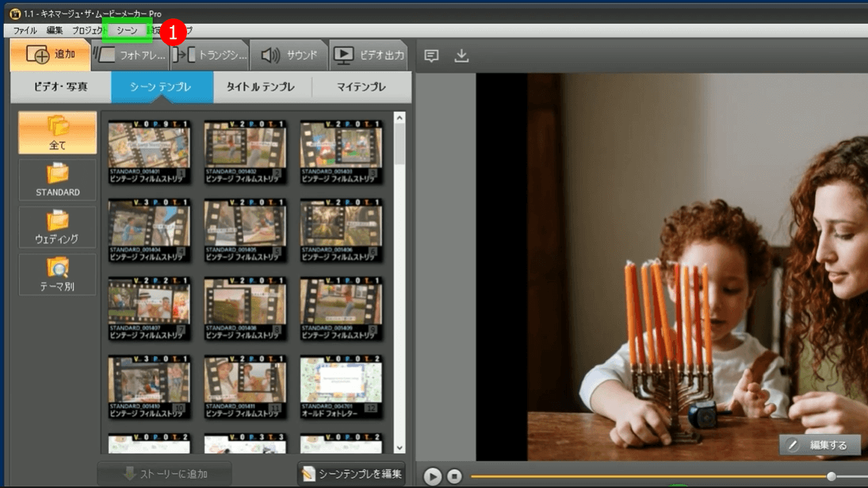Switch to the タイトル テンプレ tab

261,87
